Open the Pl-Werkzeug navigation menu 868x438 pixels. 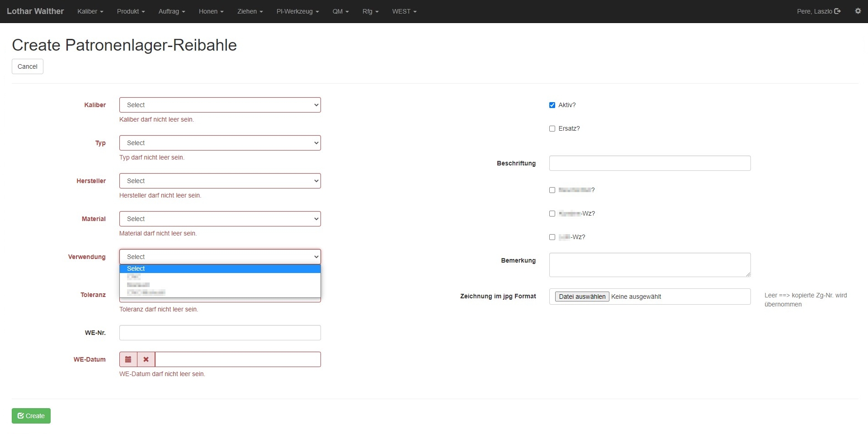point(297,11)
